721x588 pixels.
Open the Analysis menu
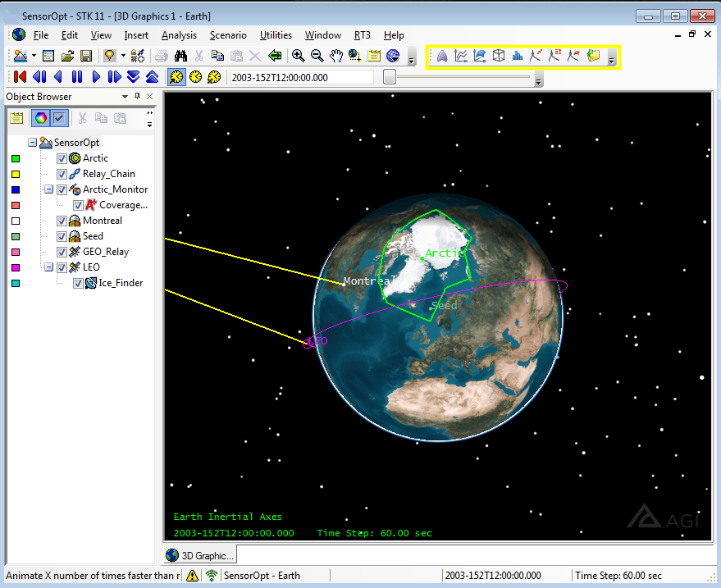(179, 35)
